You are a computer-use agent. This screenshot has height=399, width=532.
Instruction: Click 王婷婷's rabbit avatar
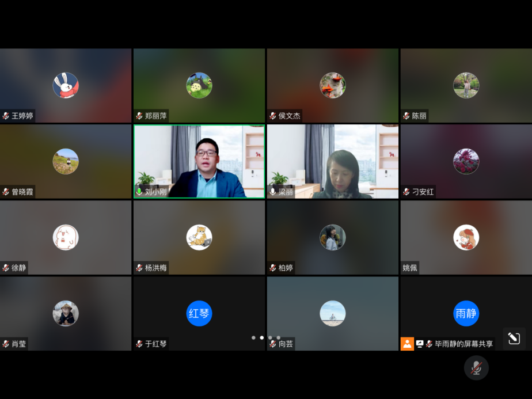tap(66, 85)
